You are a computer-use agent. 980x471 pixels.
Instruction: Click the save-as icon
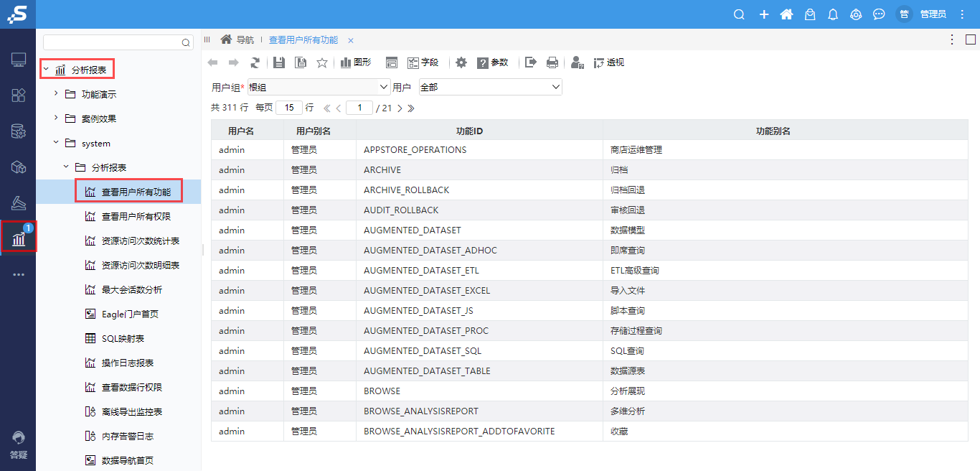[x=301, y=62]
